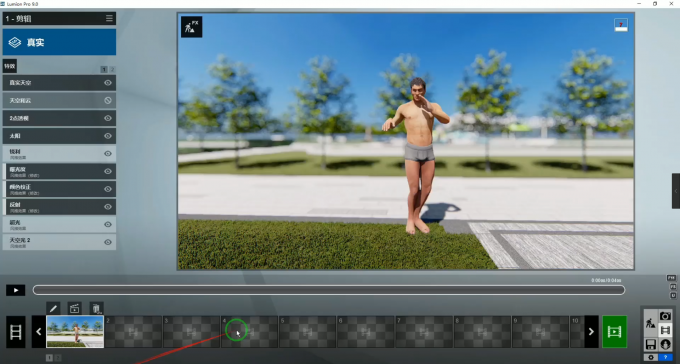Hide the 真实天空 effect via eye icon

pos(108,82)
